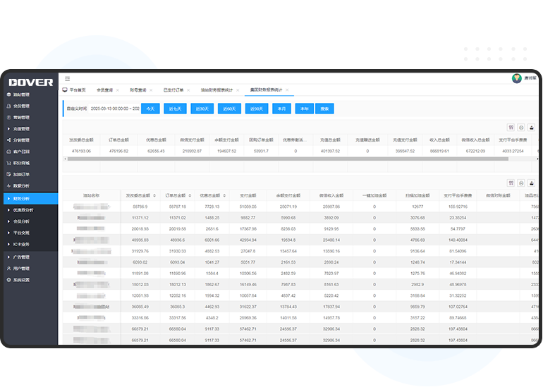Expand the 广告管理 sidebar group
This screenshot has height=392, width=543.
point(22,257)
